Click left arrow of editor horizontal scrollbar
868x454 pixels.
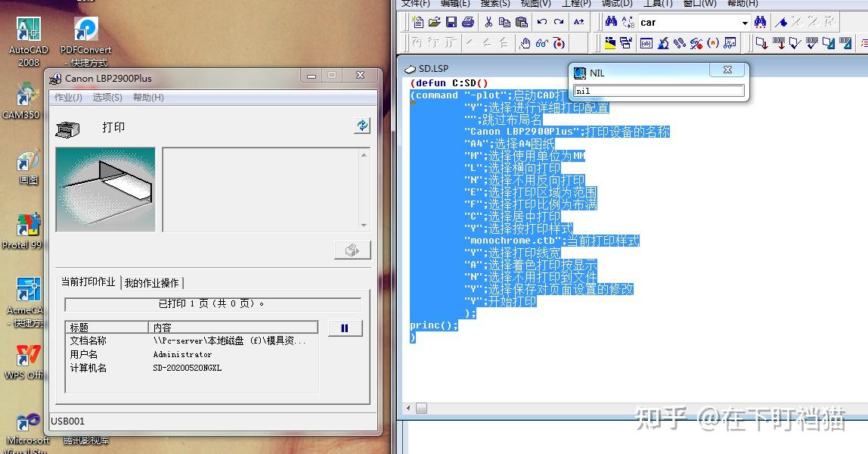[x=408, y=408]
